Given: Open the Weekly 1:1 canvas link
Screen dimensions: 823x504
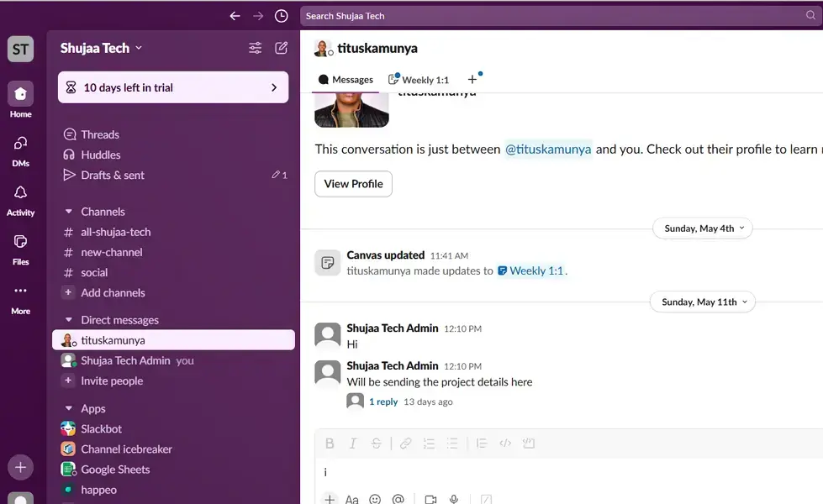Looking at the screenshot, I should click(x=531, y=271).
